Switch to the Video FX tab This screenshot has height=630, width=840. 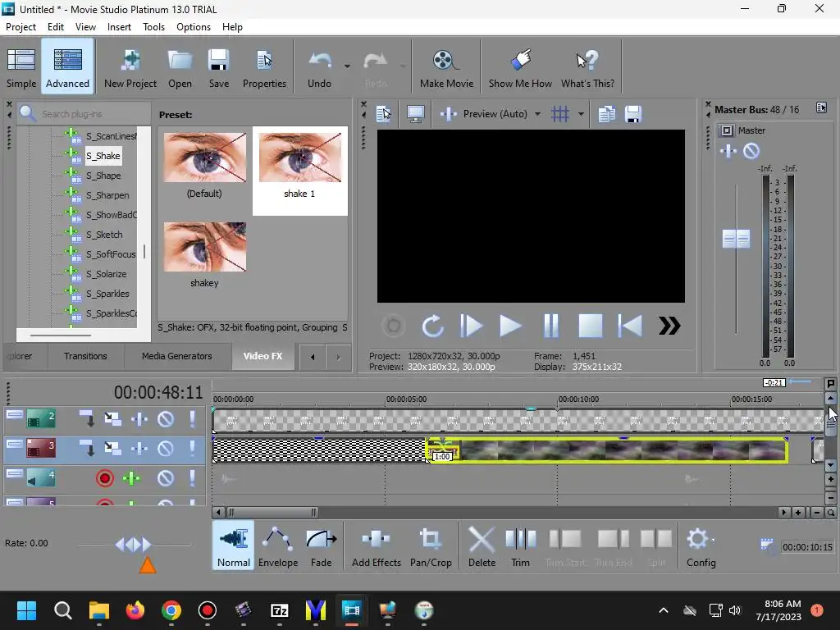coord(262,356)
